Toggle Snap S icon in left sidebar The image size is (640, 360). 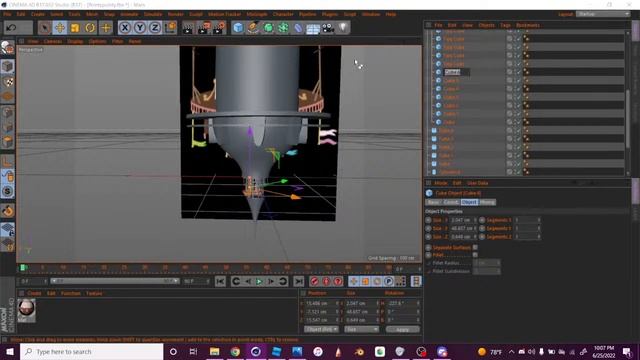pyautogui.click(x=7, y=191)
